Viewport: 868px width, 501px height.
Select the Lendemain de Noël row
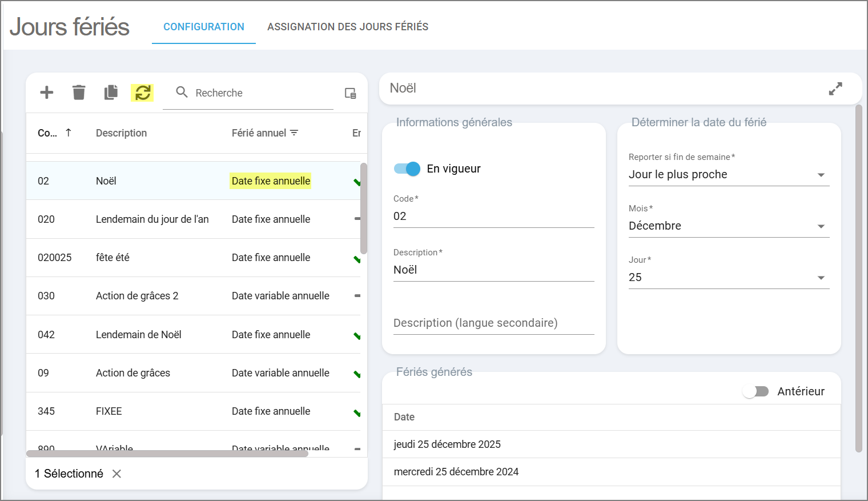pos(139,335)
